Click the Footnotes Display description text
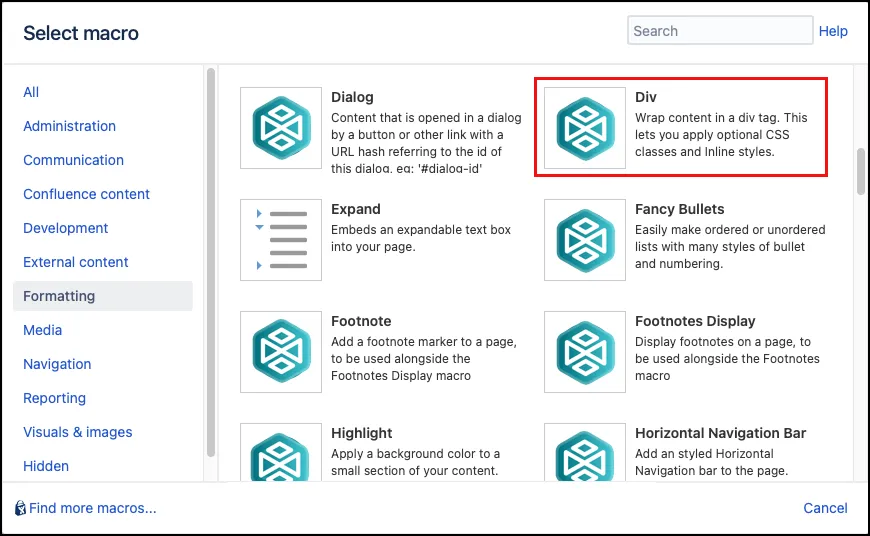 727,359
